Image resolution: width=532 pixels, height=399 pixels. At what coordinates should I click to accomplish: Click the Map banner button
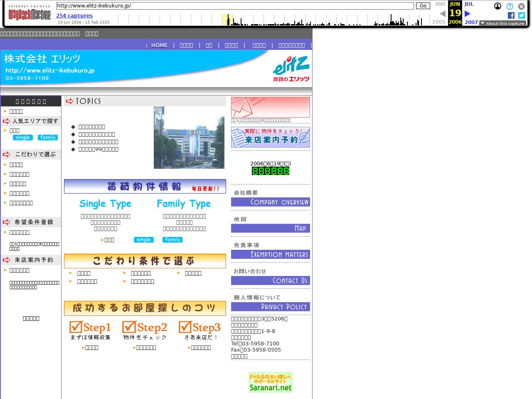[x=270, y=228]
